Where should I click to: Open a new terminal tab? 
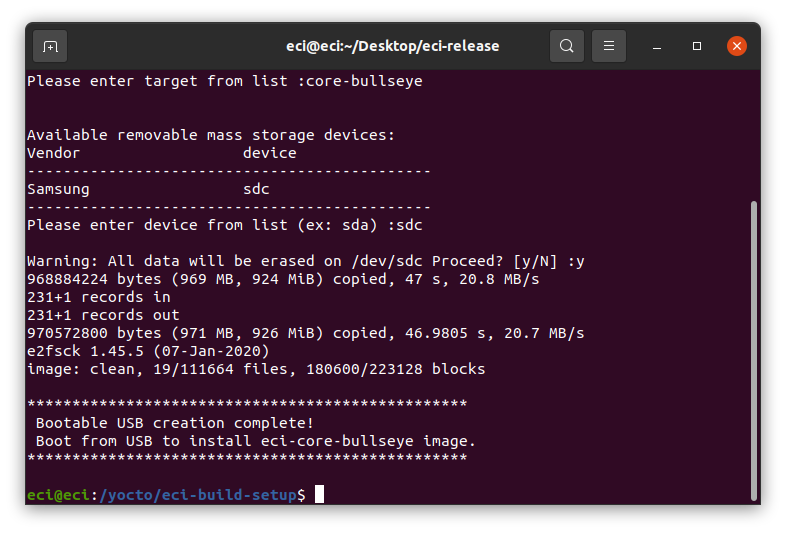(x=50, y=47)
